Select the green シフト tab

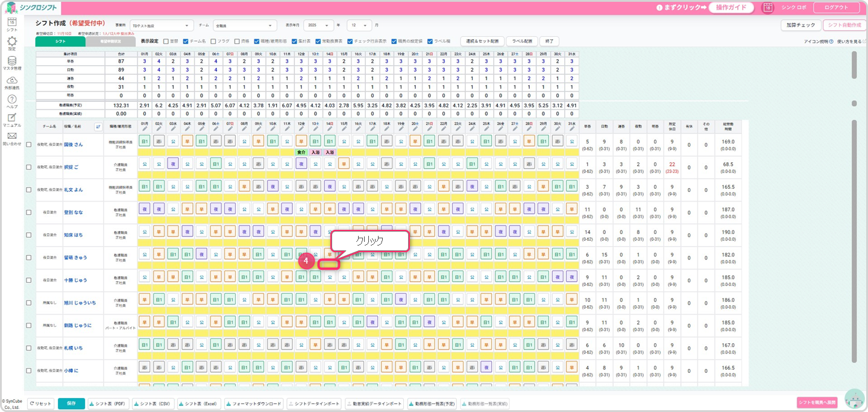coord(60,42)
